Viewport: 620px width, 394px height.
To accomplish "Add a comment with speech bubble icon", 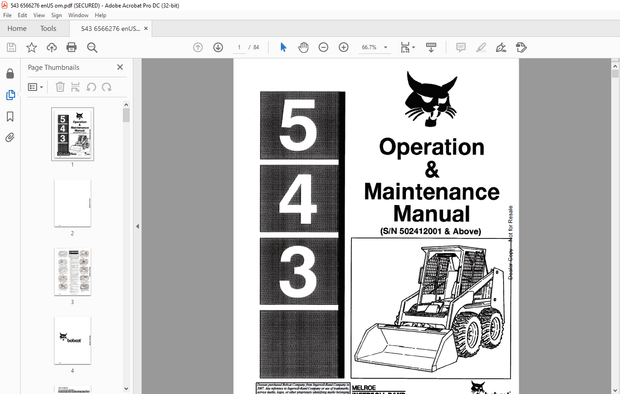I will 461,47.
